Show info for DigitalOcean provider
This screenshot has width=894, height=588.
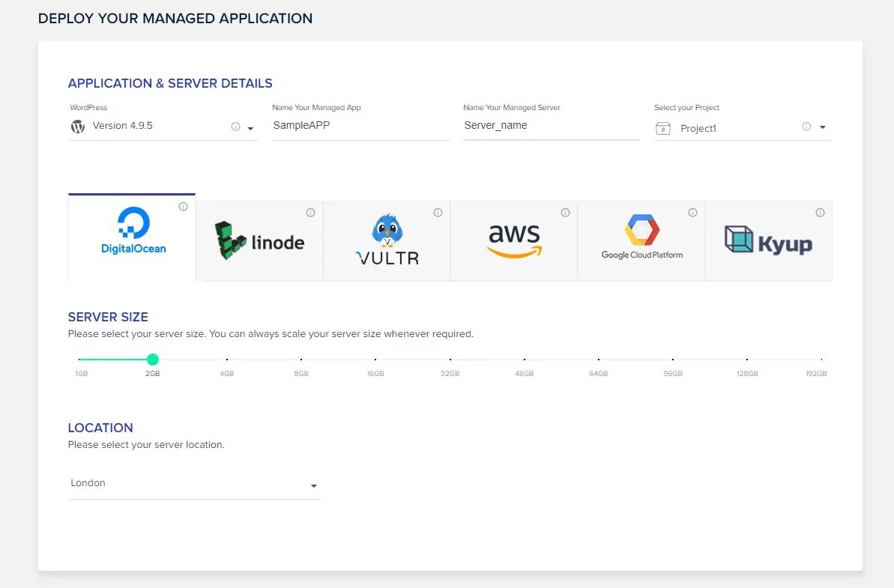pos(183,207)
